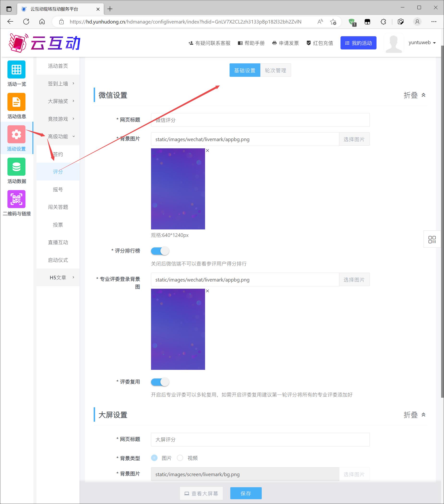Click the WeChat 网页标题 input field
This screenshot has height=504, width=444.
coord(260,120)
